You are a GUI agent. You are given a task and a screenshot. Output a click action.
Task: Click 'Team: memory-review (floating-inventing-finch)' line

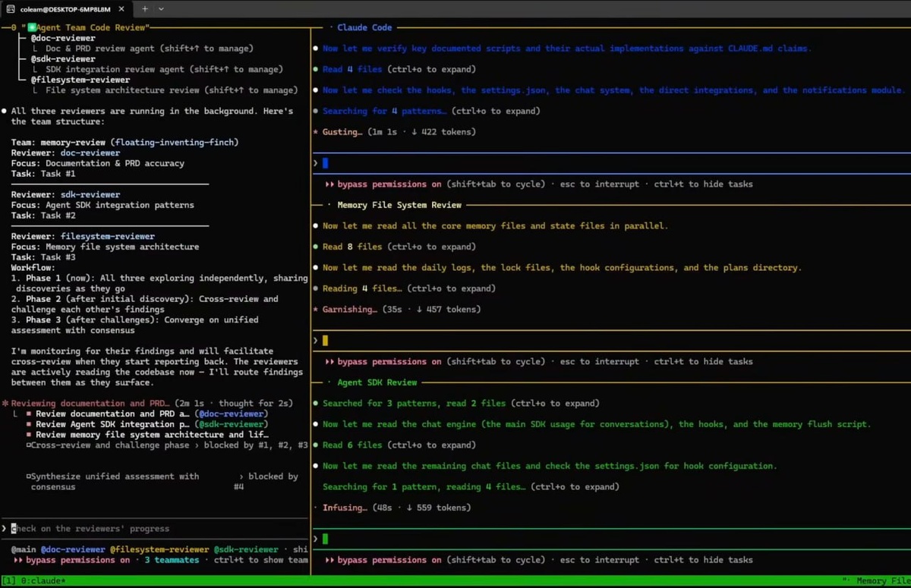pos(125,142)
